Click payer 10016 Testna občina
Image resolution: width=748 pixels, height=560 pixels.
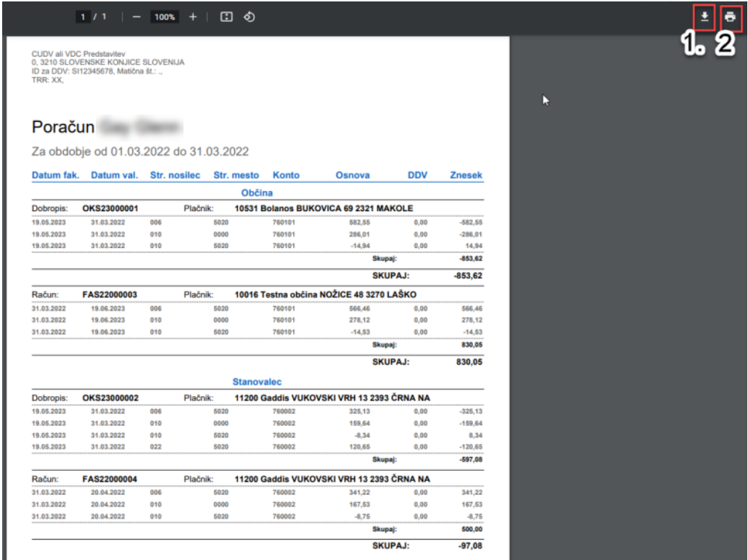[x=325, y=295]
